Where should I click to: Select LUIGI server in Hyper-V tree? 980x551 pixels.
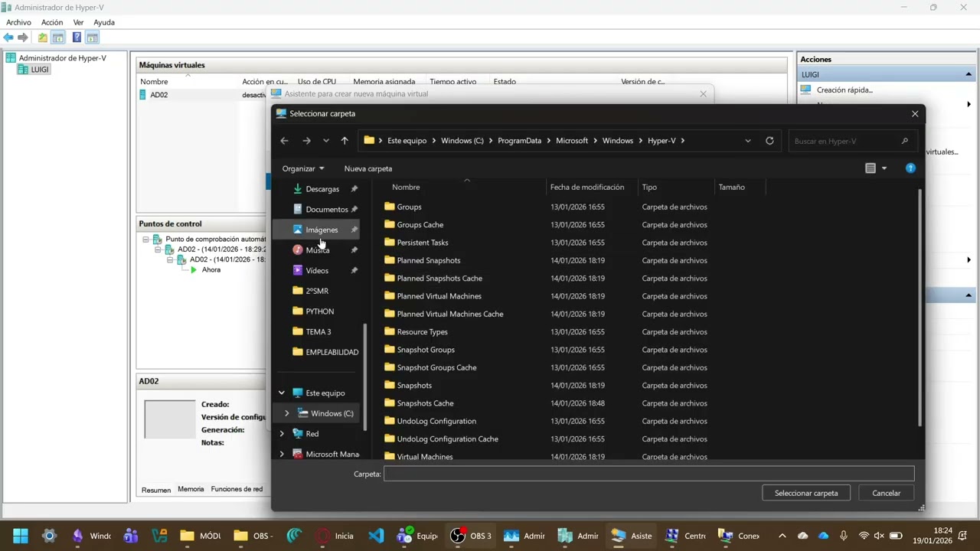click(x=34, y=70)
